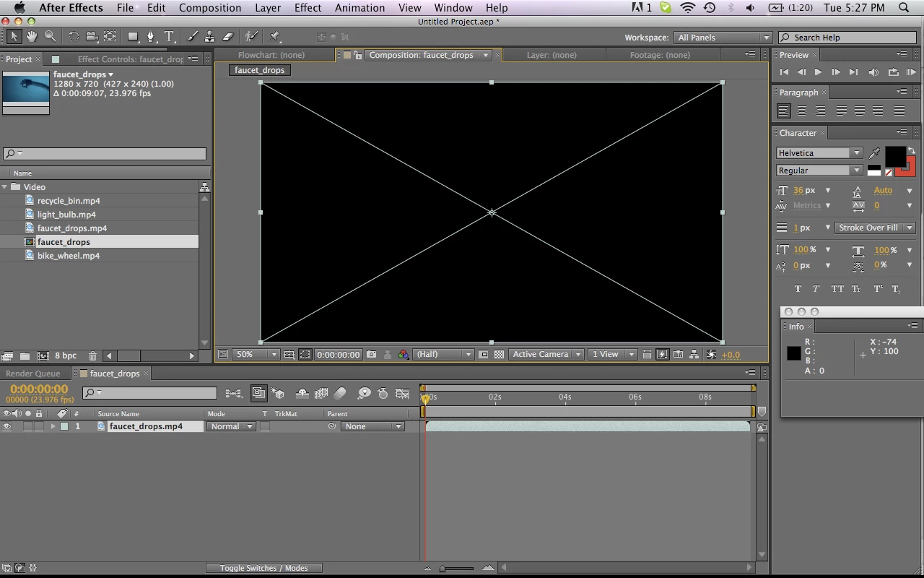Open the Layer menu
Viewport: 924px width, 578px height.
pyautogui.click(x=268, y=8)
